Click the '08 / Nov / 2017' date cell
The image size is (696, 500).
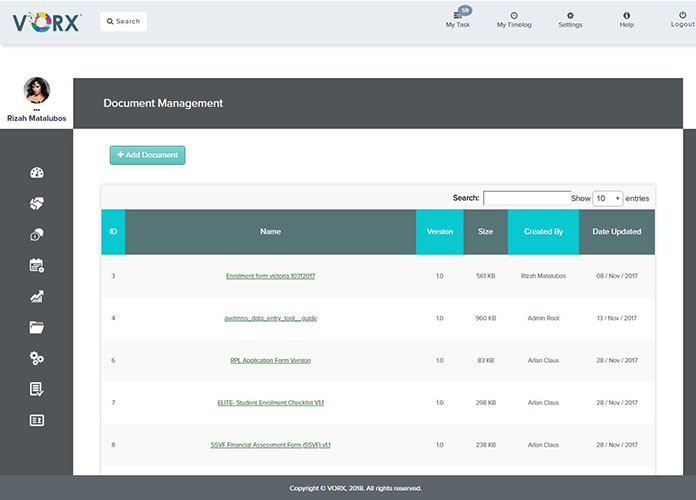pyautogui.click(x=617, y=276)
